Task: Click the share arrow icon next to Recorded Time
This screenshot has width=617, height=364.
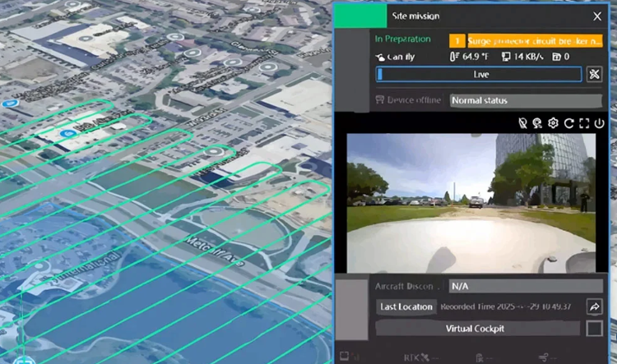Action: tap(594, 306)
